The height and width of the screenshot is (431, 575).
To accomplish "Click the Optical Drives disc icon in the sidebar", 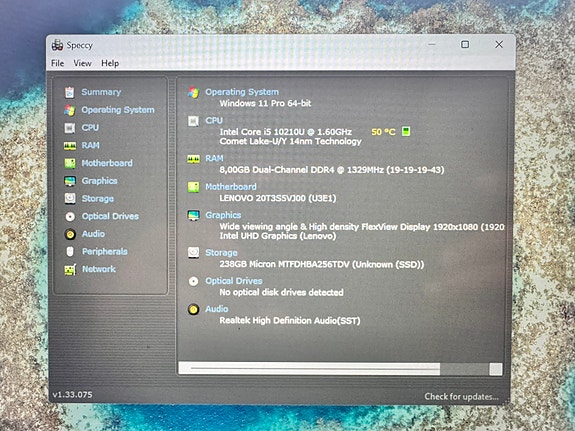I will 70,216.
